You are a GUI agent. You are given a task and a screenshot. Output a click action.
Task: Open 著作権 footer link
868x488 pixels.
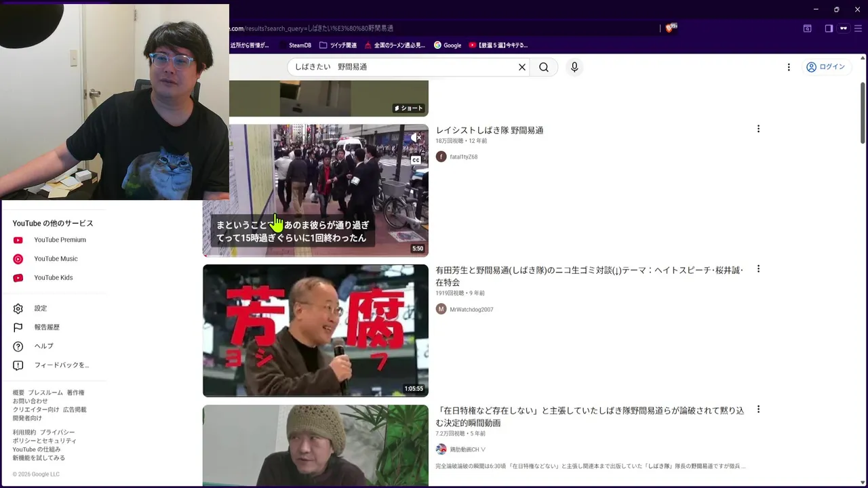(75, 393)
